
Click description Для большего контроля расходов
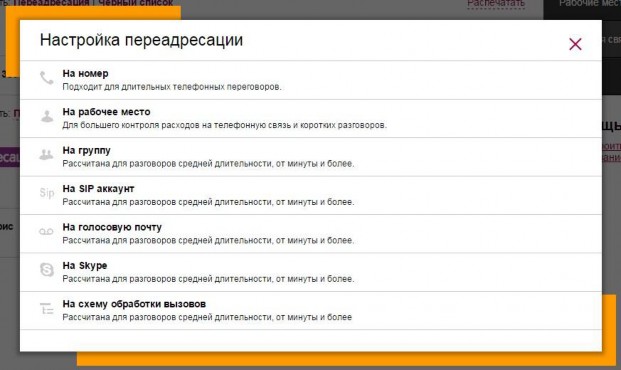tap(225, 125)
